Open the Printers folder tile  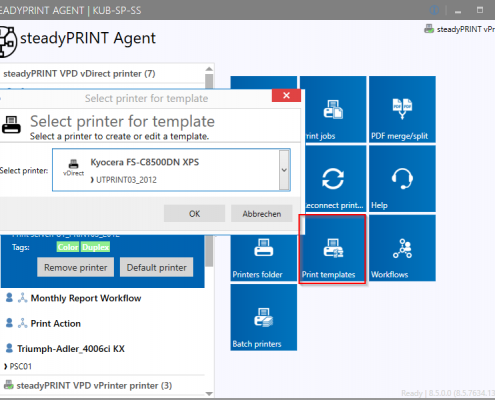point(264,258)
